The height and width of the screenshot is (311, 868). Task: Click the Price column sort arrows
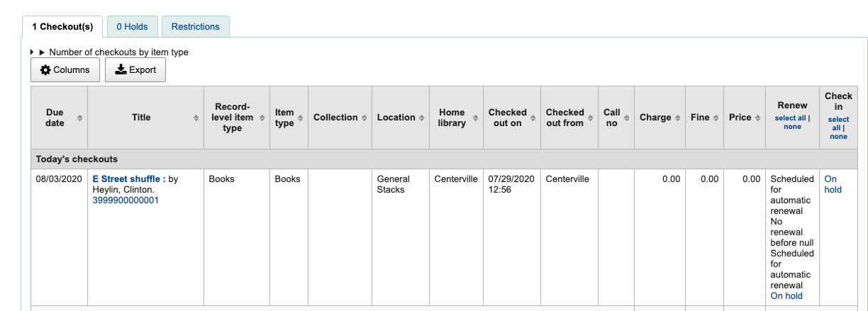[x=757, y=118]
